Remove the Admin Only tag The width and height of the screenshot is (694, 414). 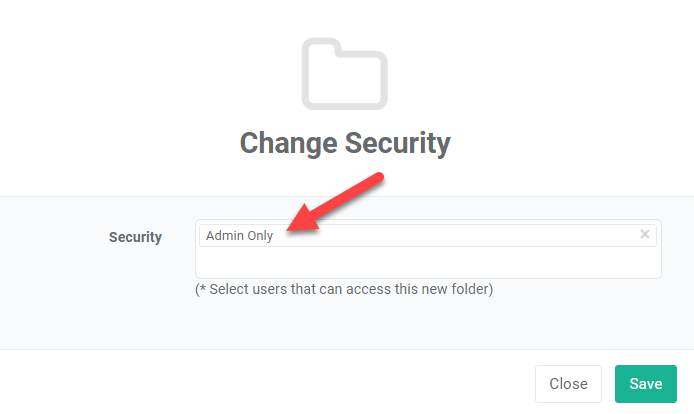(644, 234)
